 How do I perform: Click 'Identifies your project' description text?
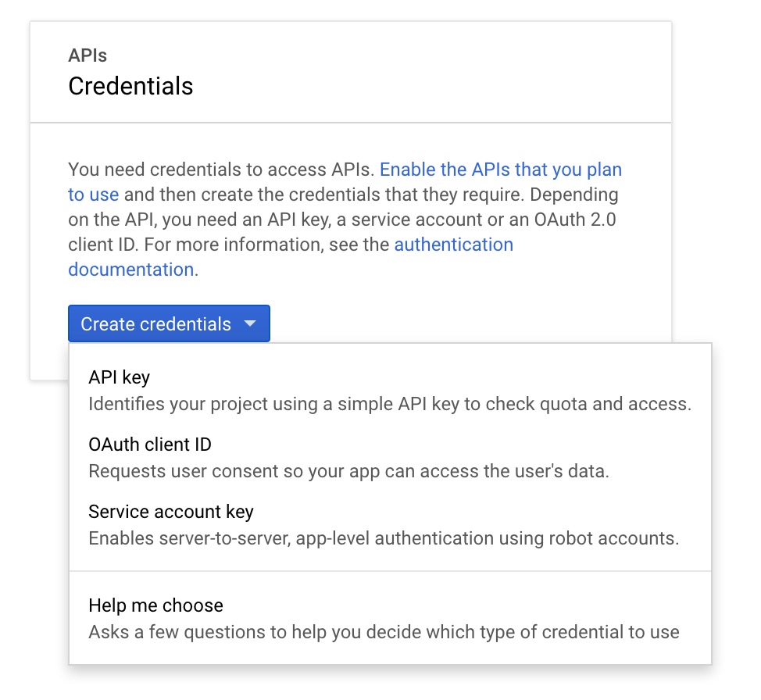pyautogui.click(x=390, y=404)
